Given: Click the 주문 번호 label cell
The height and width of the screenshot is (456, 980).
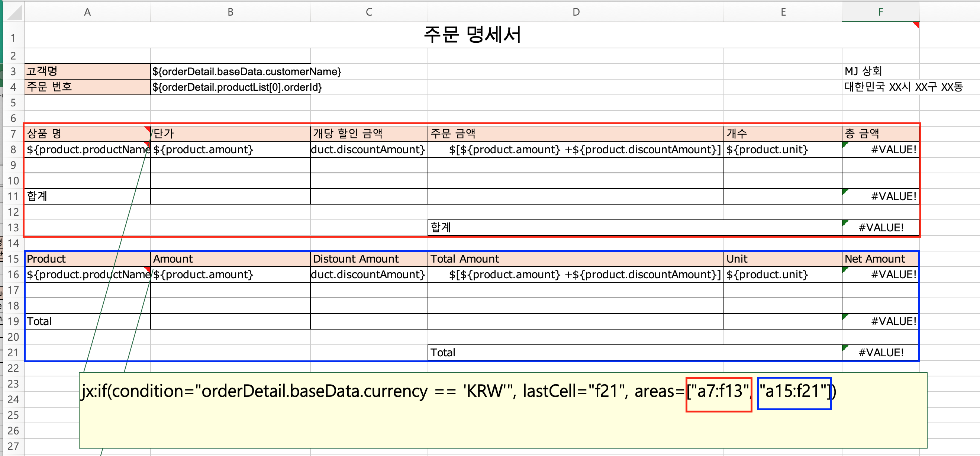Looking at the screenshot, I should pos(87,87).
